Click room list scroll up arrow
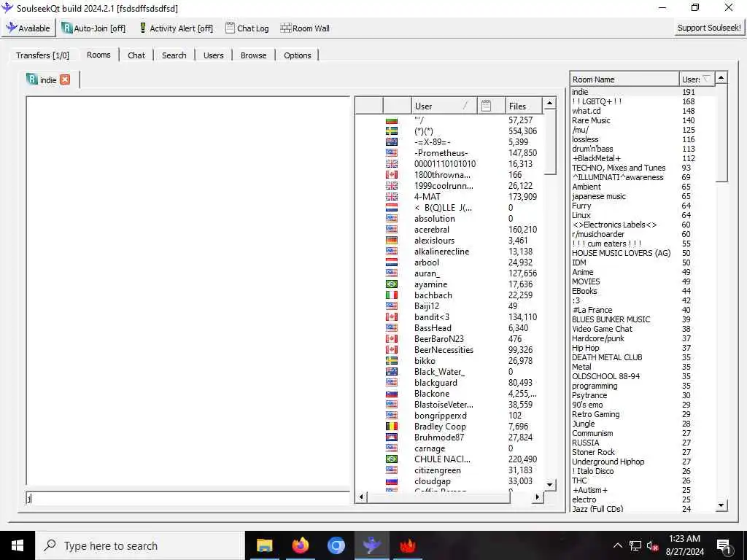747x560 pixels. tap(721, 77)
